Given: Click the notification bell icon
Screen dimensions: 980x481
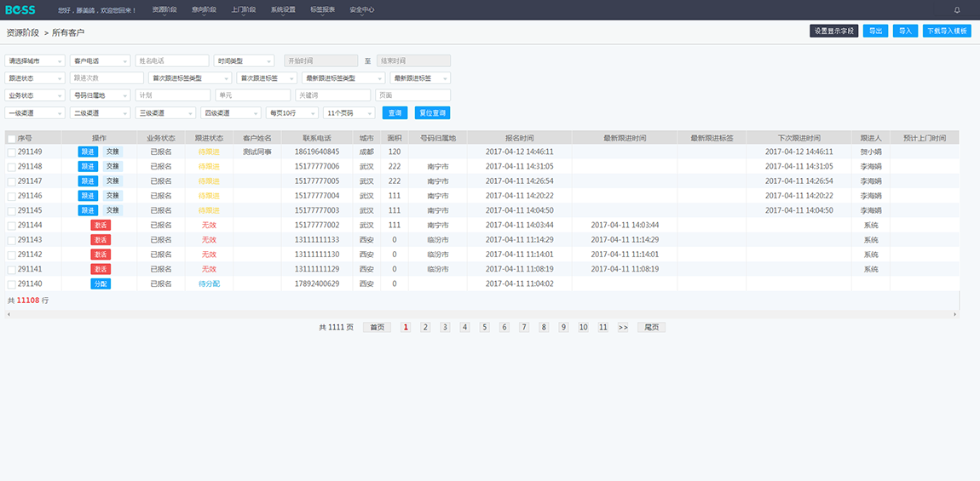Looking at the screenshot, I should tap(957, 10).
